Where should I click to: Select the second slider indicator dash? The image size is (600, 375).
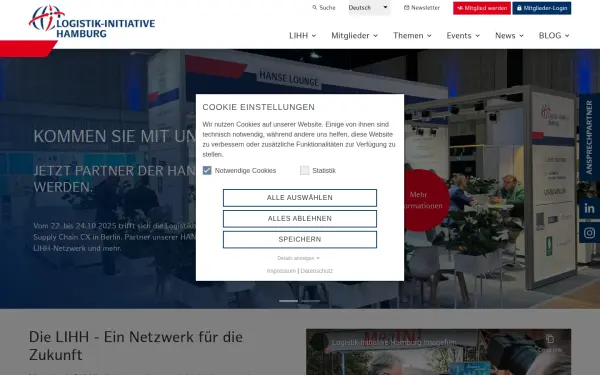(311, 301)
